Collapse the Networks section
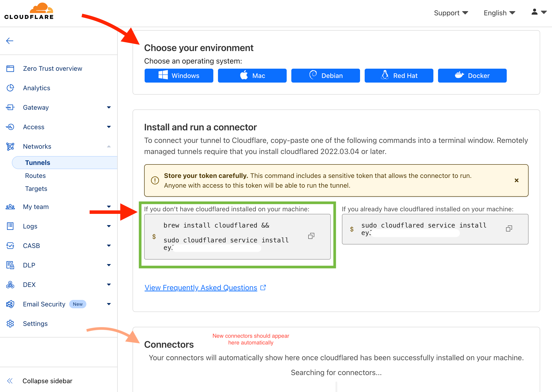Screen dimensions: 552x392 click(109, 147)
